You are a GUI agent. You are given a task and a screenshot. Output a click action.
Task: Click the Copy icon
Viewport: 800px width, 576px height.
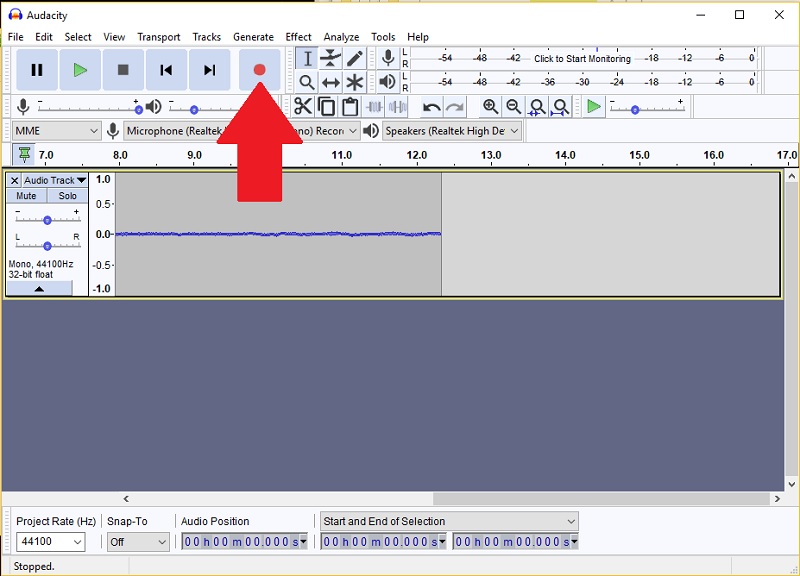tap(327, 107)
